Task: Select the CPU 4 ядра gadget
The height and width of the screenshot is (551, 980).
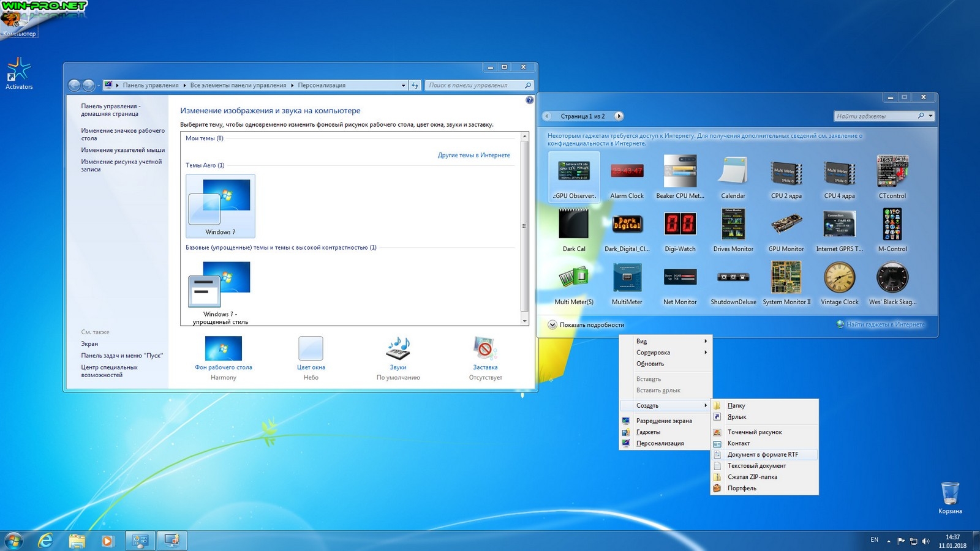Action: 839,176
